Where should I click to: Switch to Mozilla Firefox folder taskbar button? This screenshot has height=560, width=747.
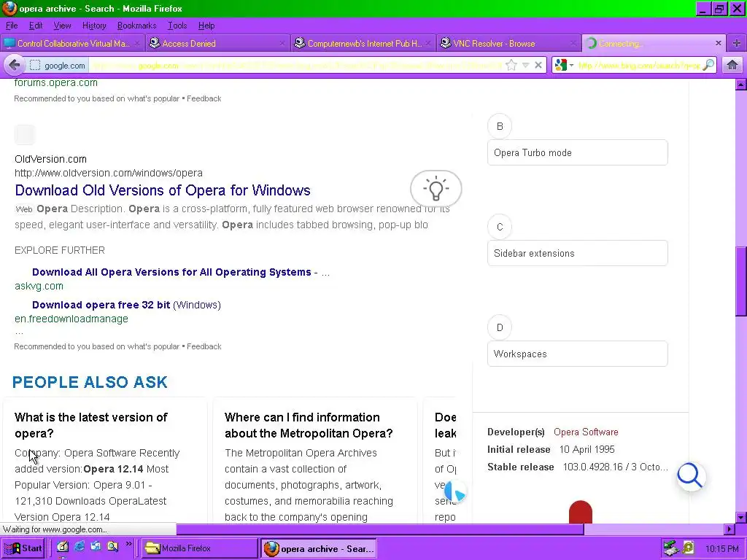(200, 548)
